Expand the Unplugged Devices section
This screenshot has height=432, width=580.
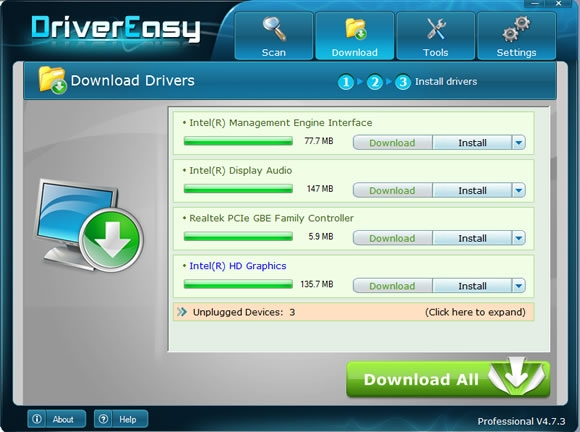tap(354, 312)
